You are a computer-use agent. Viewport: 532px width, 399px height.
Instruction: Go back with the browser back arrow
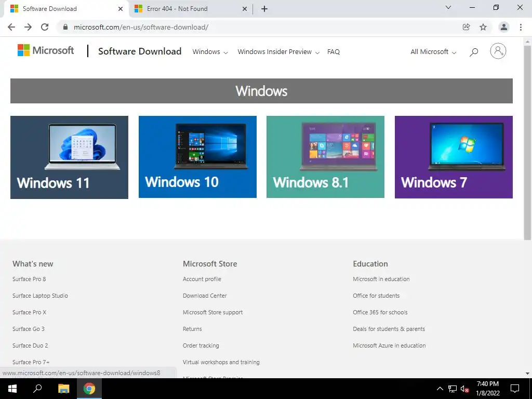pyautogui.click(x=11, y=27)
